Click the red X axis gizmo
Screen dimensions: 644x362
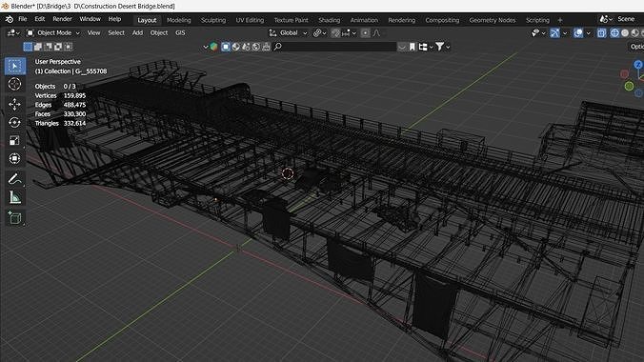coord(624,74)
